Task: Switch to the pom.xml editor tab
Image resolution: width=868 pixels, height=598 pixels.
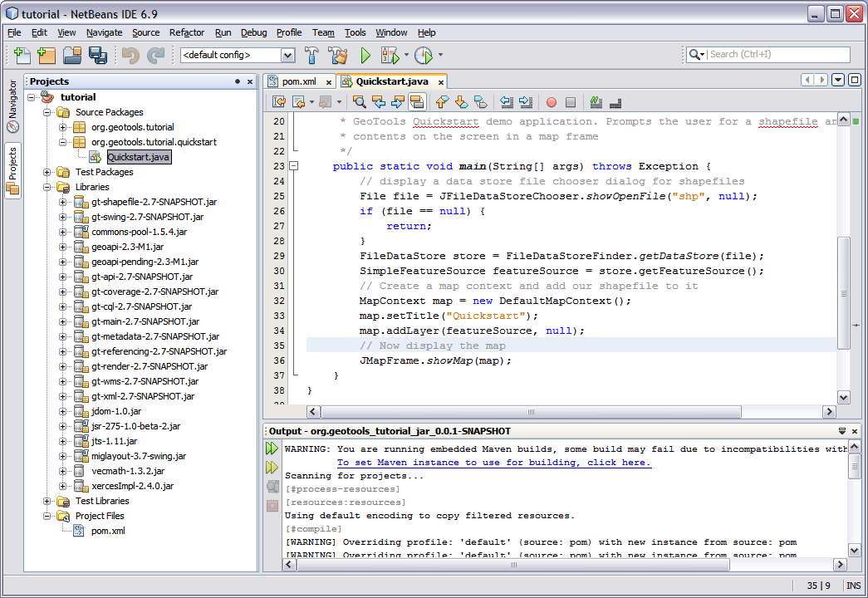Action: (x=299, y=81)
